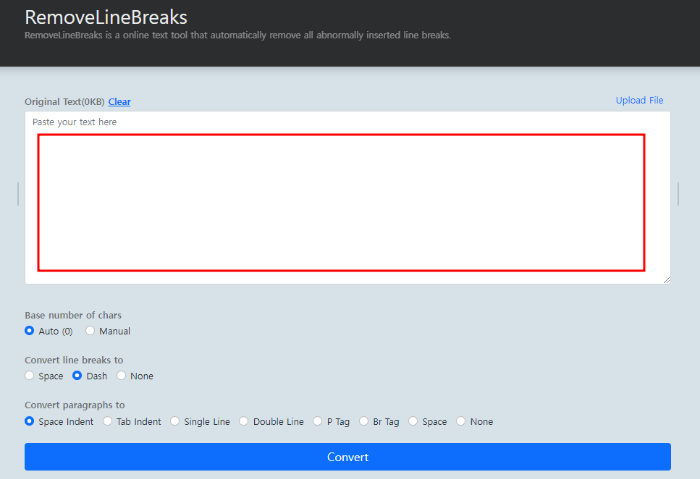This screenshot has width=700, height=479.
Task: Click the RemoveLineBreaks site title
Action: tap(106, 17)
